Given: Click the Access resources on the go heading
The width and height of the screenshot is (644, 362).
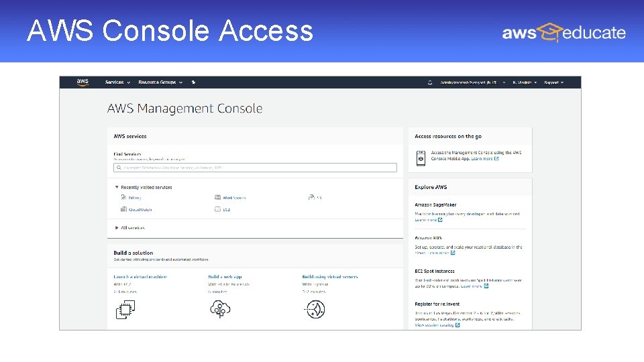Looking at the screenshot, I should [448, 136].
